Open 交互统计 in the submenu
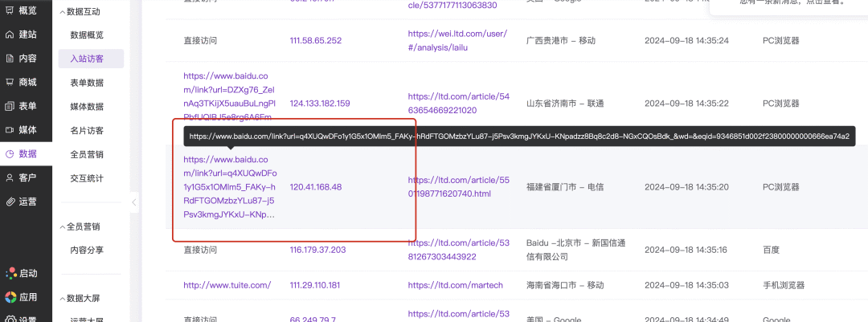 (87, 179)
